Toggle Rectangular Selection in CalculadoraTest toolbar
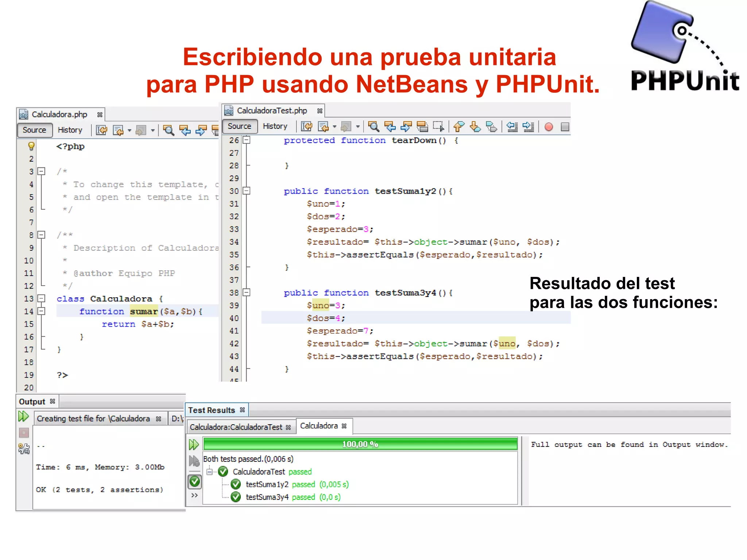The width and height of the screenshot is (747, 560). pyautogui.click(x=438, y=127)
